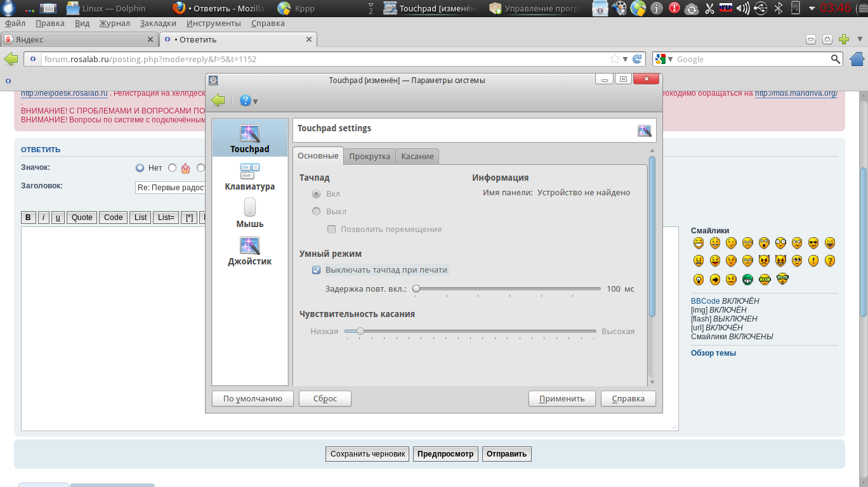Click the Применить button
The width and height of the screenshot is (868, 487).
click(562, 399)
